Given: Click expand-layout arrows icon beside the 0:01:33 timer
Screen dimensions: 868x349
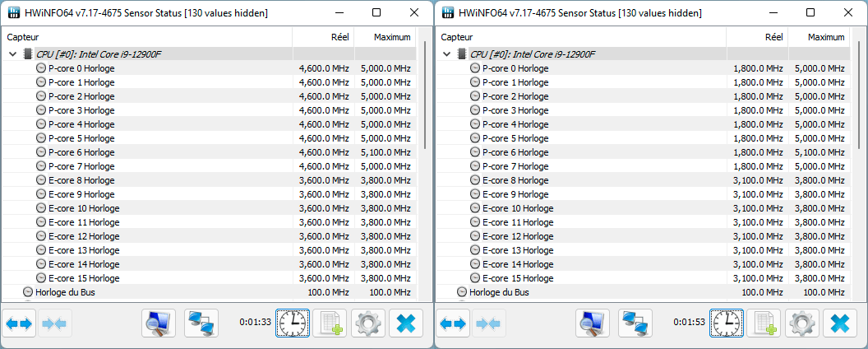Looking at the screenshot, I should click(x=20, y=324).
